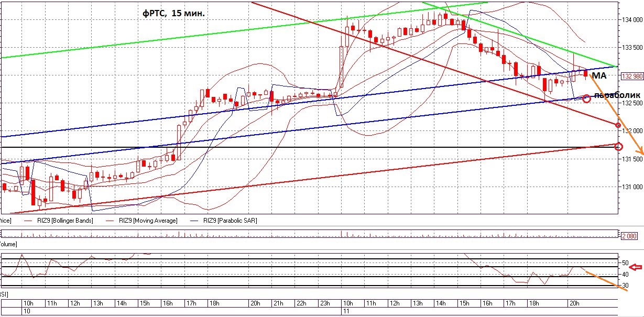Click the 132 500 price axis label
Screen dimensions: 644x317
coord(632,103)
